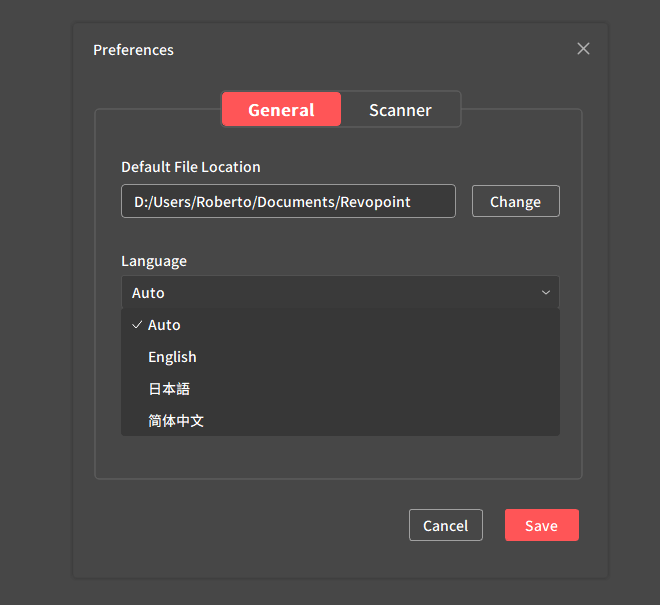Choose Auto from the language list
Image resolution: width=660 pixels, height=605 pixels.
164,325
